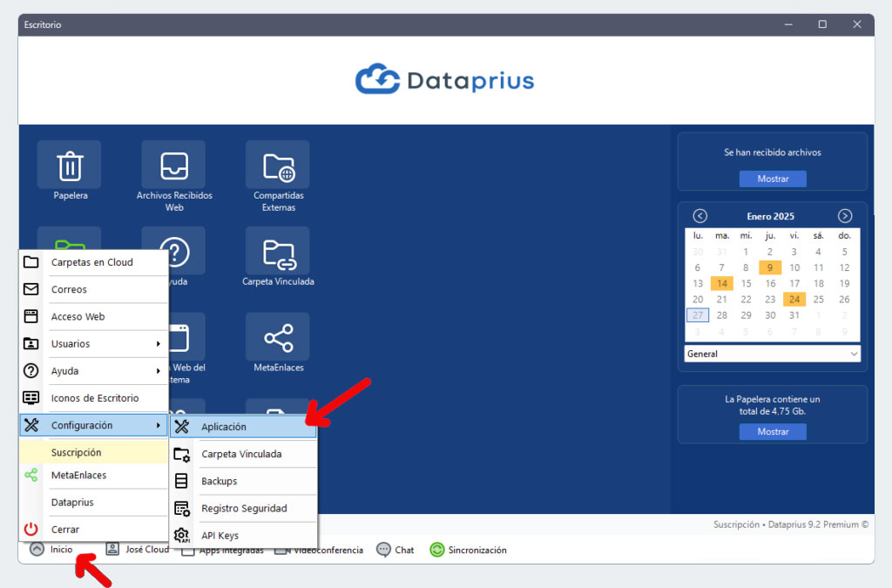This screenshot has width=892, height=588.
Task: Open the Papelera trash icon
Action: [x=70, y=165]
